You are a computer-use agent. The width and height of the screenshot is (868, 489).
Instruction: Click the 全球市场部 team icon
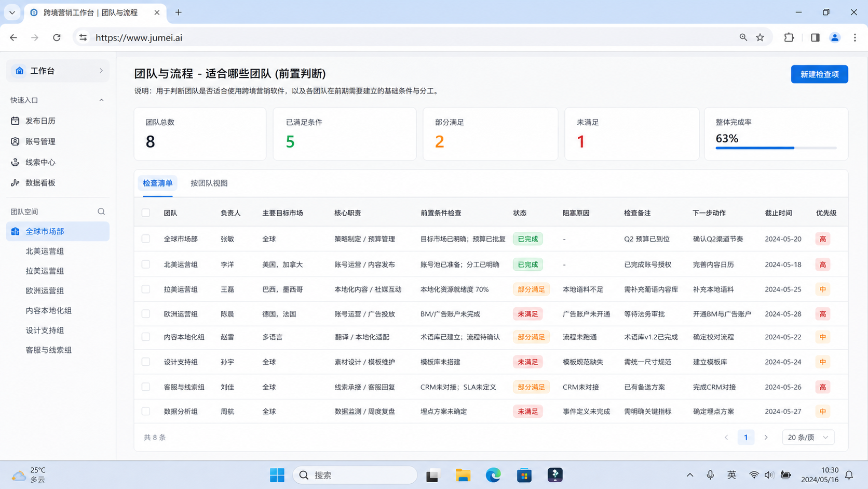tap(15, 231)
